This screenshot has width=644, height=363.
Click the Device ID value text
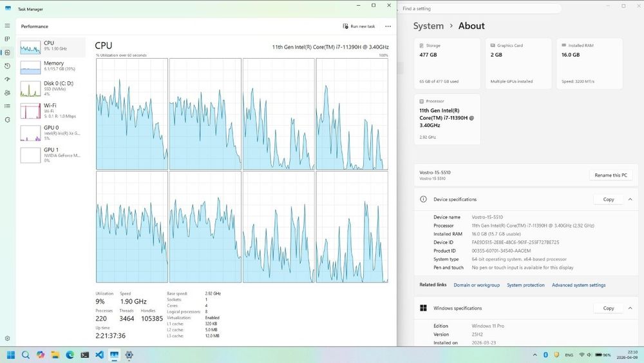[515, 242]
